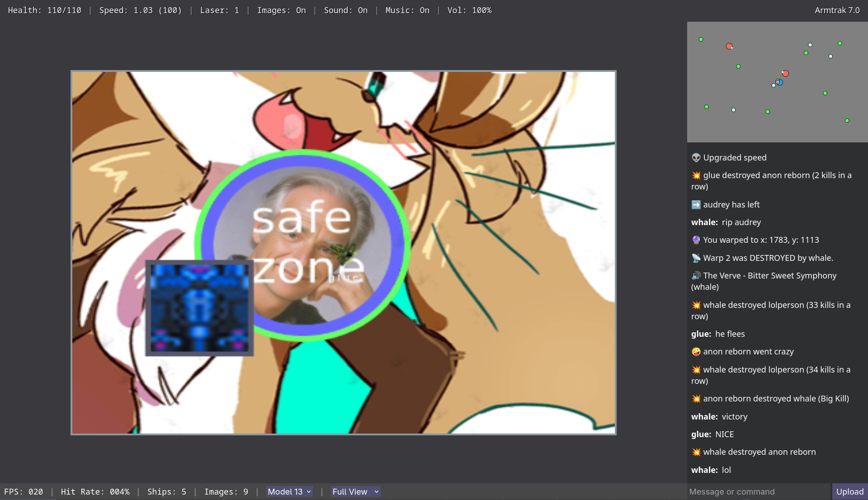This screenshot has height=500, width=868.
Task: Click crystal ball icon beside warp message
Action: [x=696, y=240]
